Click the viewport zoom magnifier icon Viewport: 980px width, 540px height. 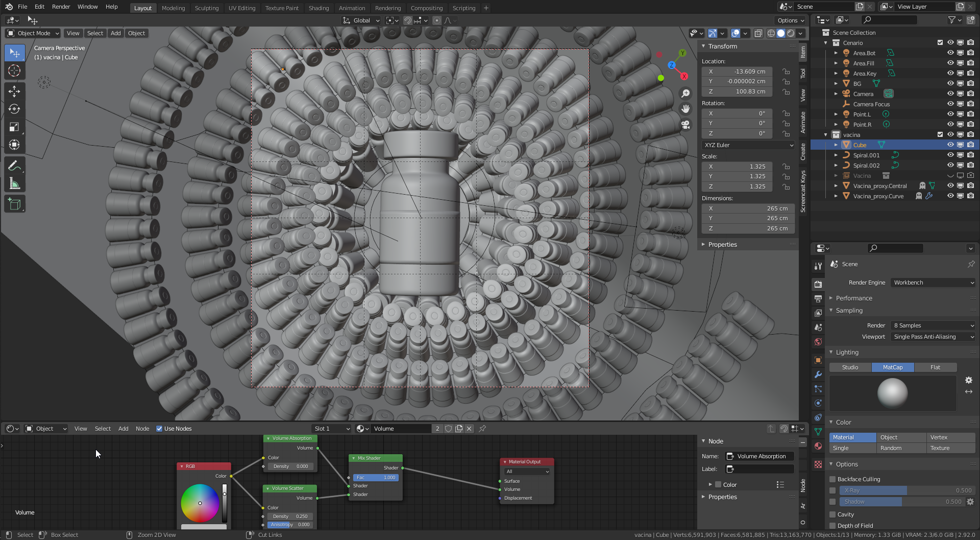tap(685, 93)
